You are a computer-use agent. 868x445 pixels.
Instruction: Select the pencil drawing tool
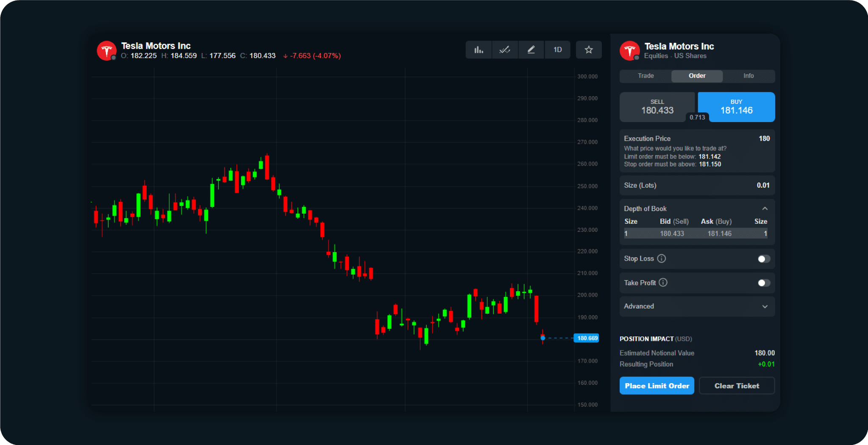pyautogui.click(x=531, y=50)
